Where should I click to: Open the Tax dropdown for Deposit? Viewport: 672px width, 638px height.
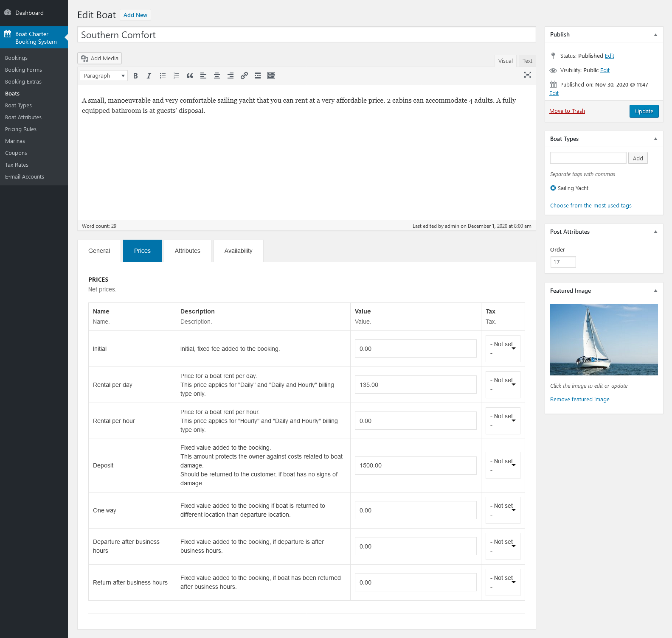pos(503,465)
